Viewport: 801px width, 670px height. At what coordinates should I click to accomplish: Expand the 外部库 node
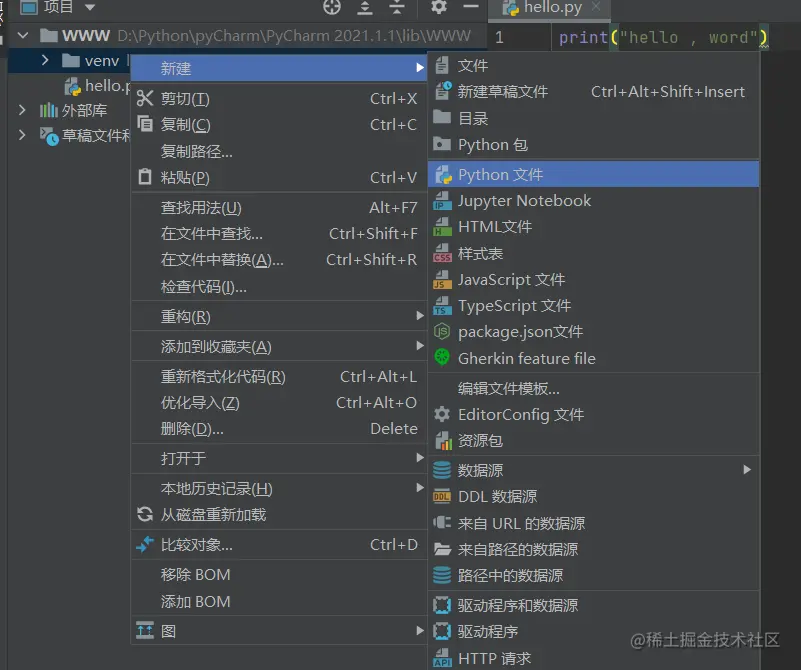[22, 110]
